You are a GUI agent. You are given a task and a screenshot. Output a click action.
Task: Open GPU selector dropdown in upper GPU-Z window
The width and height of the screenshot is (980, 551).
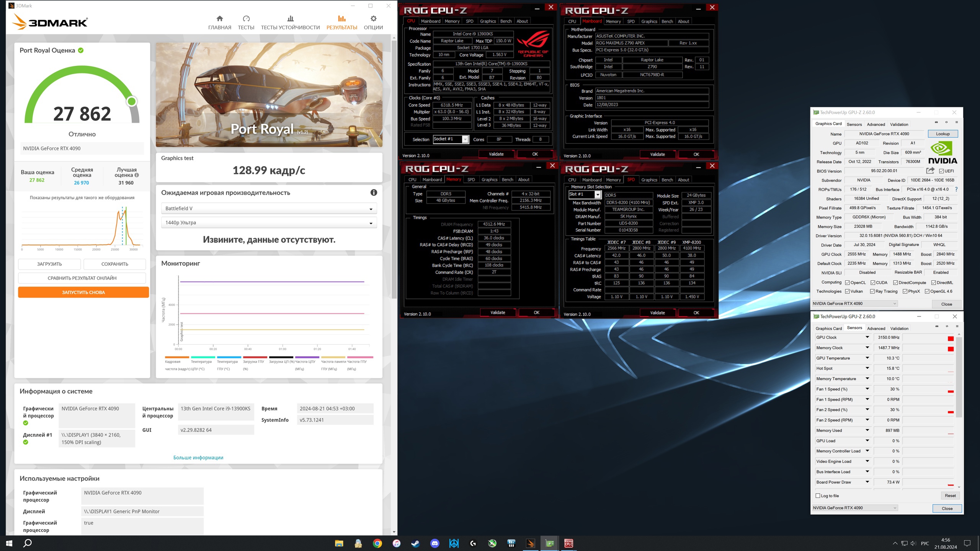pyautogui.click(x=854, y=303)
